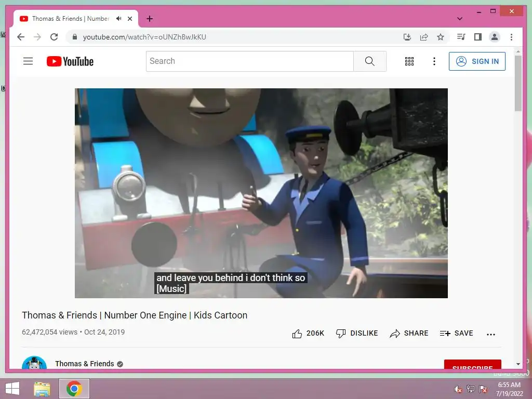Click the page scrollbar thumb

click(518, 83)
